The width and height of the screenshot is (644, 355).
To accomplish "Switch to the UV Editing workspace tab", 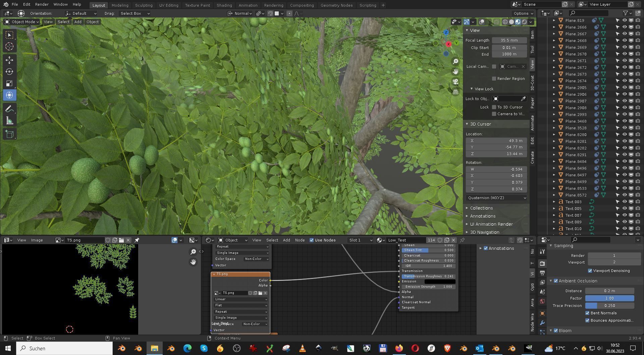I will (x=168, y=5).
